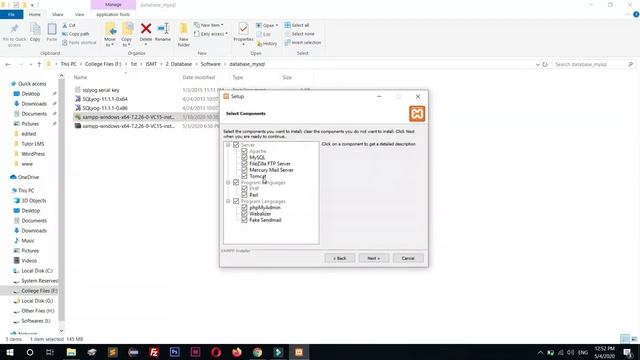Select the SQLyog-11.1.1-0.x64 file
This screenshot has height=360, width=640.
(x=105, y=99)
